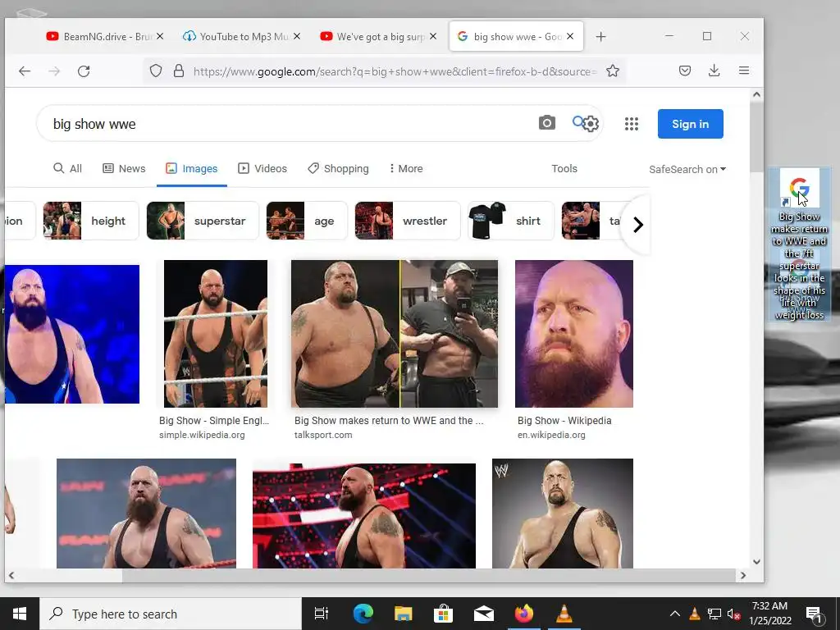Open the blue background Big Show thumbnail

click(x=72, y=334)
